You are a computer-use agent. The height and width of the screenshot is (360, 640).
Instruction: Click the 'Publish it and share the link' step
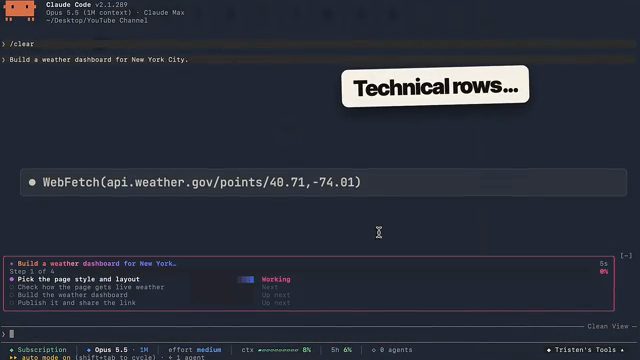[76, 302]
